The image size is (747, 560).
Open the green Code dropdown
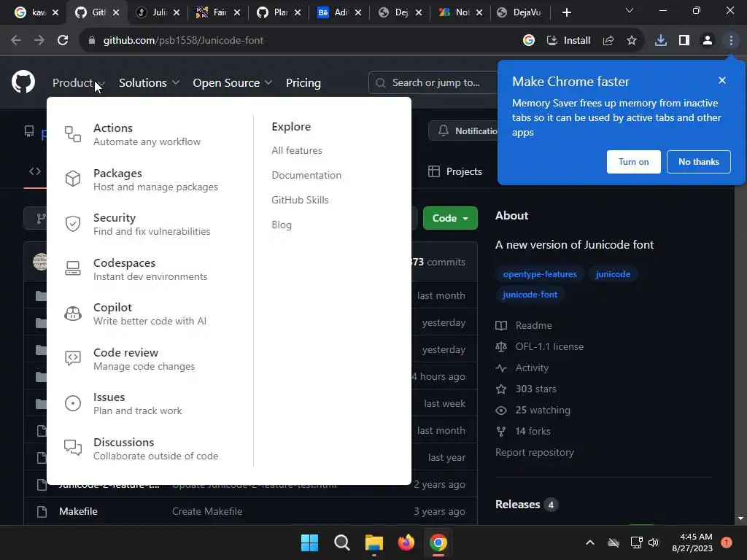pyautogui.click(x=450, y=218)
